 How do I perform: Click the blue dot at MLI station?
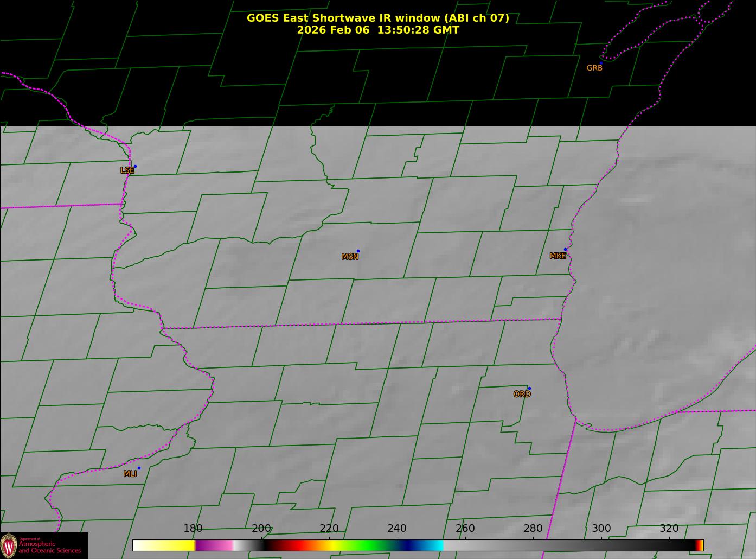tap(139, 468)
